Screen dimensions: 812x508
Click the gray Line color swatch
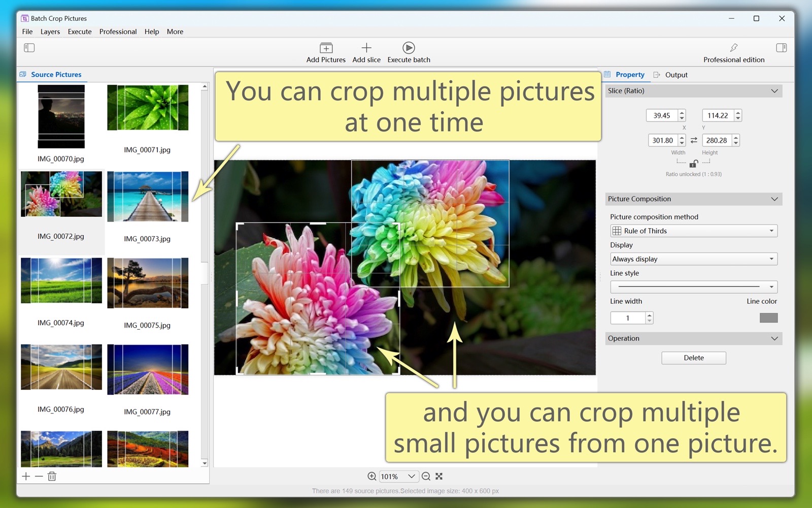[x=768, y=318]
